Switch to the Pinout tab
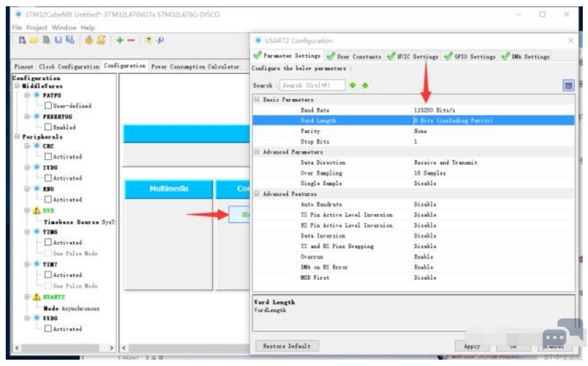 coord(24,66)
